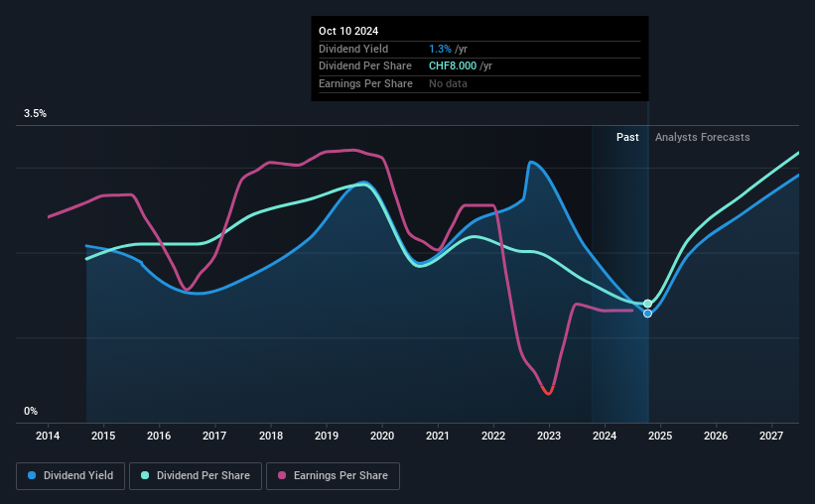The image size is (815, 504).
Task: Click the teal dot in Dividend Per Share legend
Action: (145, 475)
